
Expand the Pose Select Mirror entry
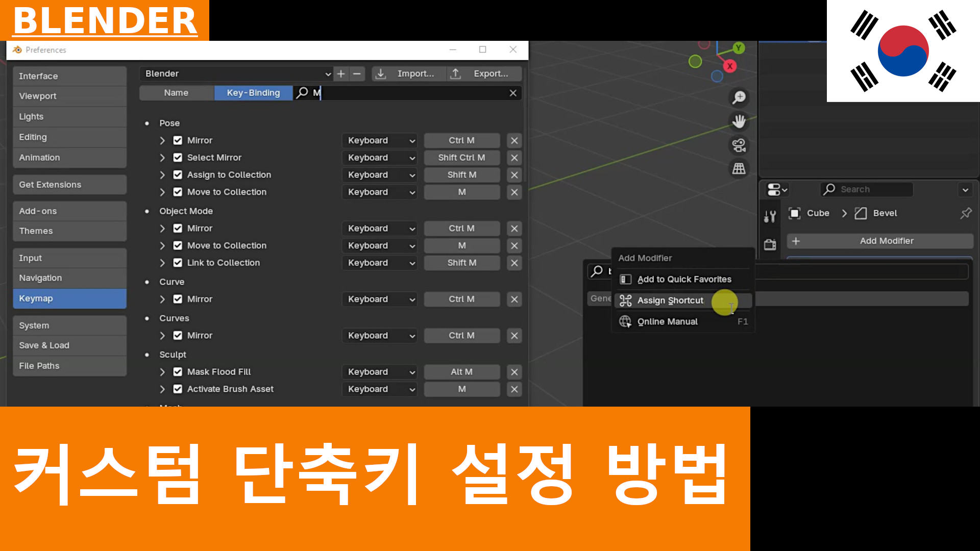(x=162, y=158)
